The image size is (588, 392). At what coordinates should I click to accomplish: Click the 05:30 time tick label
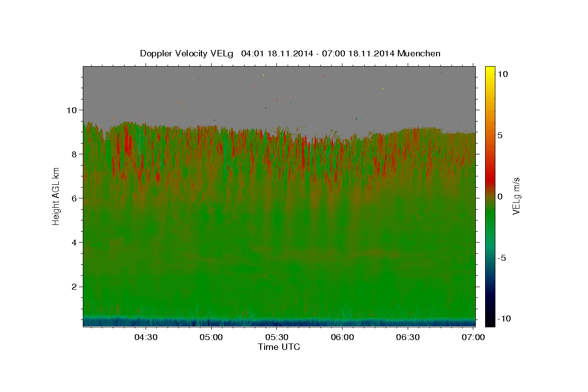click(277, 337)
